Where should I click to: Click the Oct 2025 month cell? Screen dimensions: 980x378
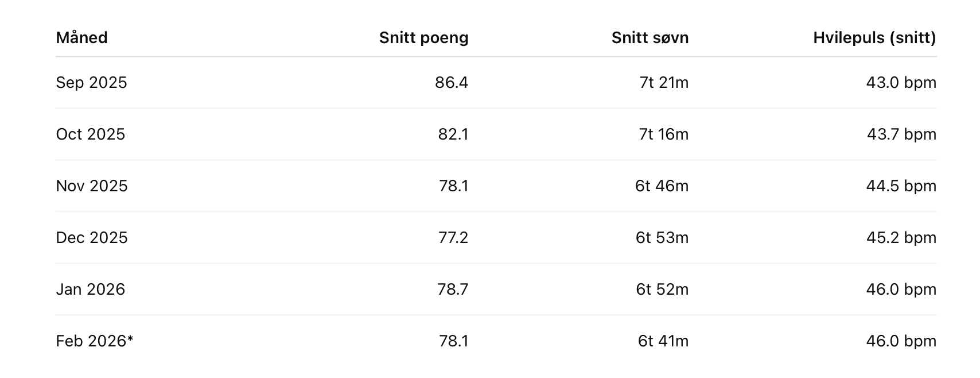tap(90, 134)
